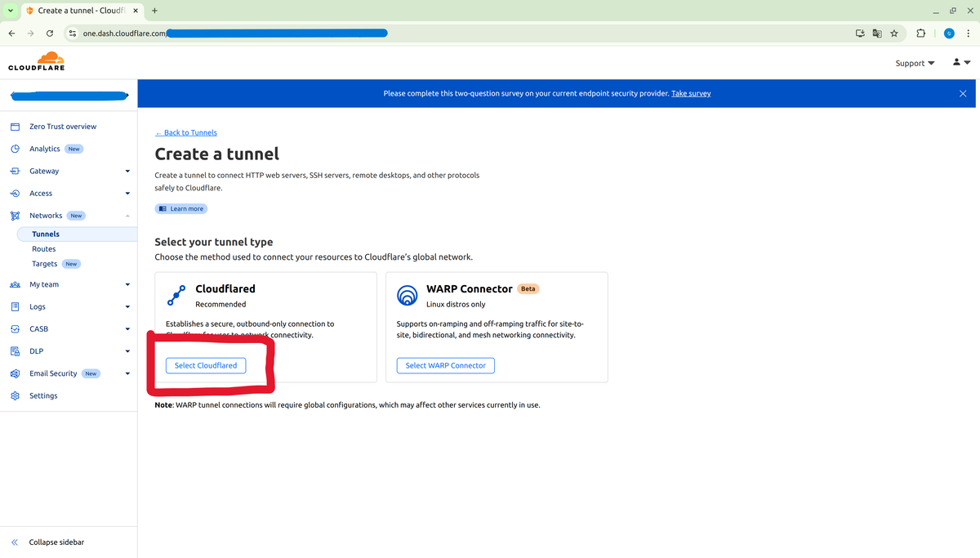The height and width of the screenshot is (558, 980).
Task: Click the CASB sidebar icon
Action: coord(15,328)
